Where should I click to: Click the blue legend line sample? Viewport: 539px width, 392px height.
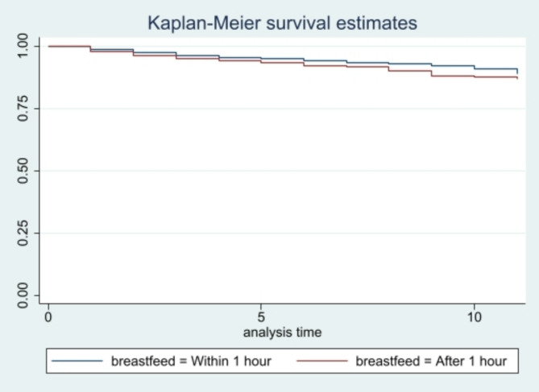pos(77,361)
